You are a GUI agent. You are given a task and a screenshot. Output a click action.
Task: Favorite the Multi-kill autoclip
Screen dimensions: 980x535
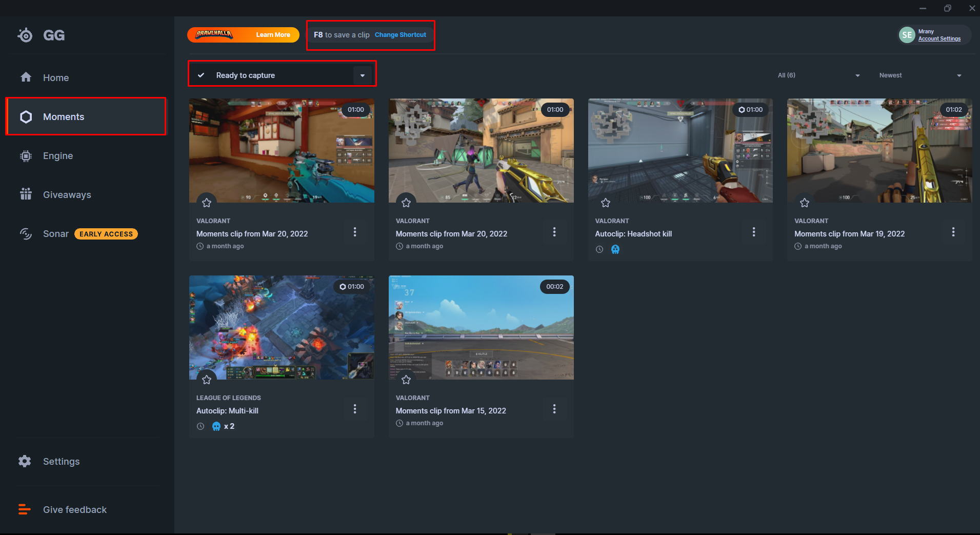pyautogui.click(x=207, y=380)
